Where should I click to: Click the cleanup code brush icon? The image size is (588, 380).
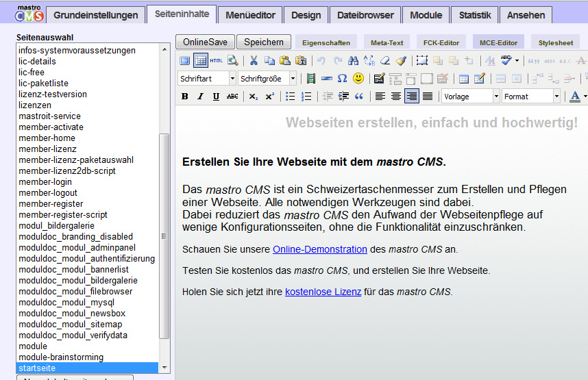click(401, 61)
